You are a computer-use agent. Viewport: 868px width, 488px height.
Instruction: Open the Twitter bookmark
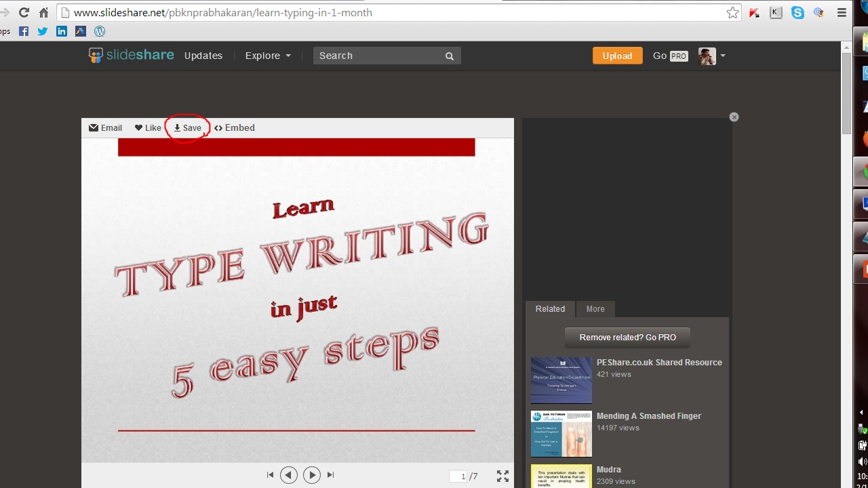pyautogui.click(x=43, y=31)
